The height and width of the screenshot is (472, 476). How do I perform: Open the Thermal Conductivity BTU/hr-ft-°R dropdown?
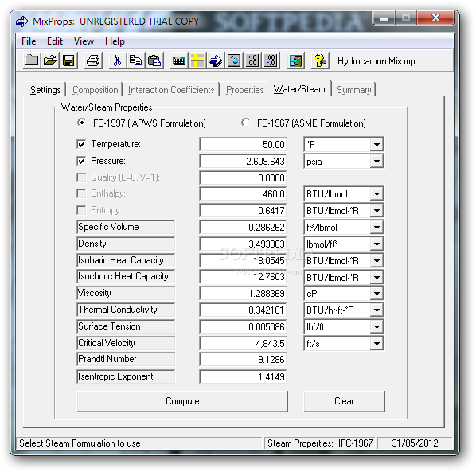click(x=377, y=310)
